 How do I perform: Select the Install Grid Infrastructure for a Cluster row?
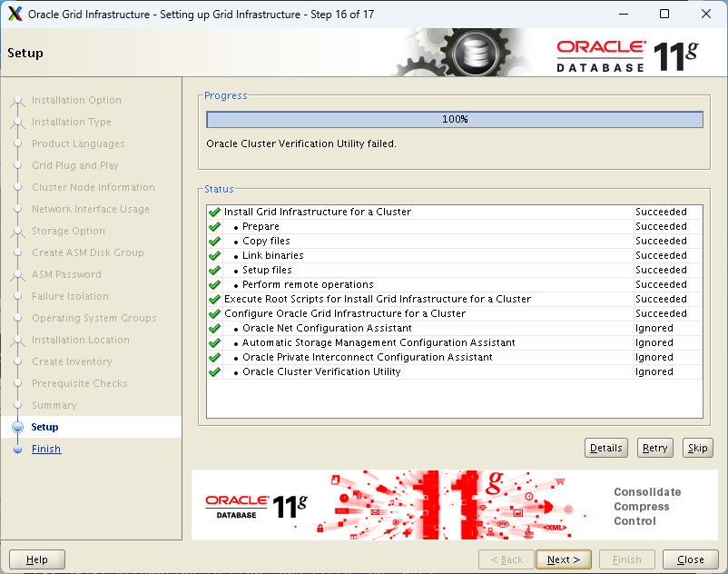coord(455,213)
